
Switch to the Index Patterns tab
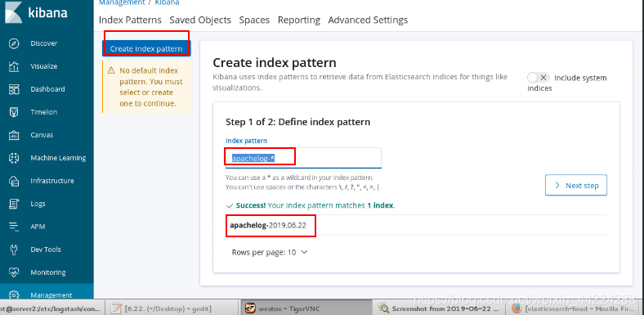130,20
